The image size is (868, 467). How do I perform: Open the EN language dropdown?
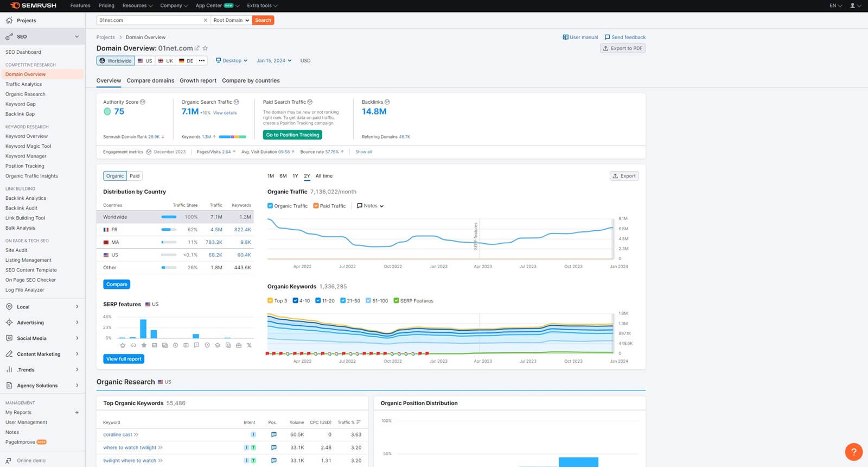pos(835,5)
